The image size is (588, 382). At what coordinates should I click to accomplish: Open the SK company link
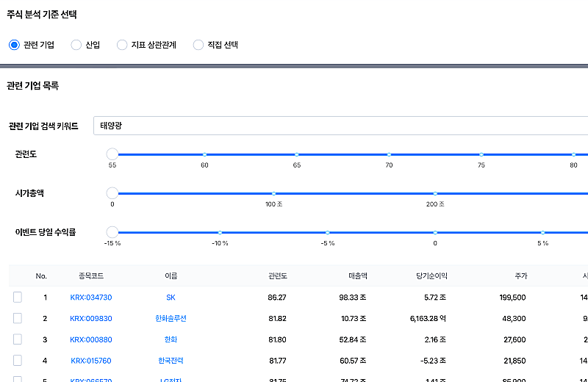point(171,298)
